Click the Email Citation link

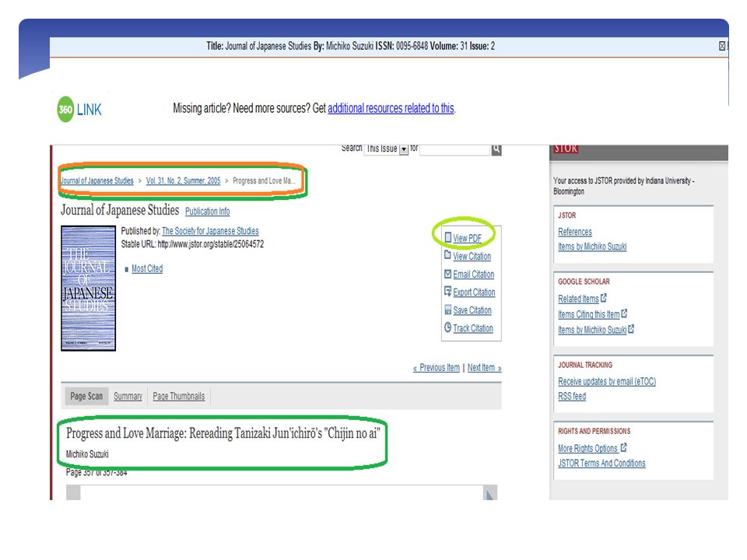pyautogui.click(x=473, y=275)
